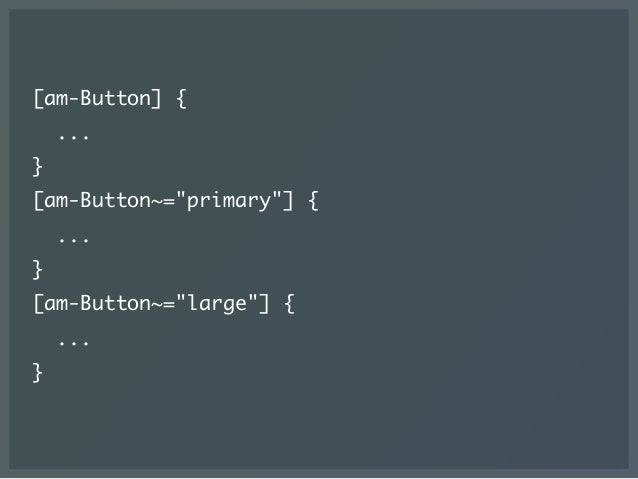638x479 pixels.
Task: Click the opening brace after the primary selector
Action: point(313,201)
